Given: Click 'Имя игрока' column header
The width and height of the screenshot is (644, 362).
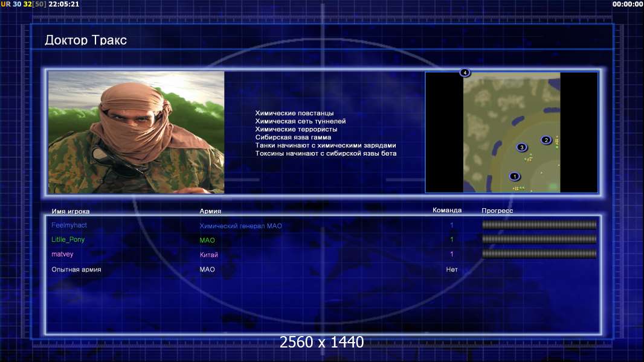Looking at the screenshot, I should 70,212.
